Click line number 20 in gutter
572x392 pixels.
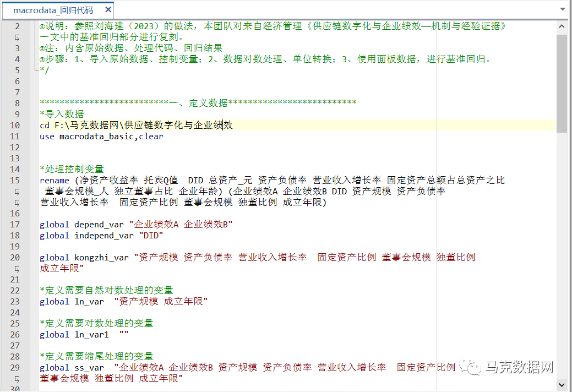tap(15, 258)
